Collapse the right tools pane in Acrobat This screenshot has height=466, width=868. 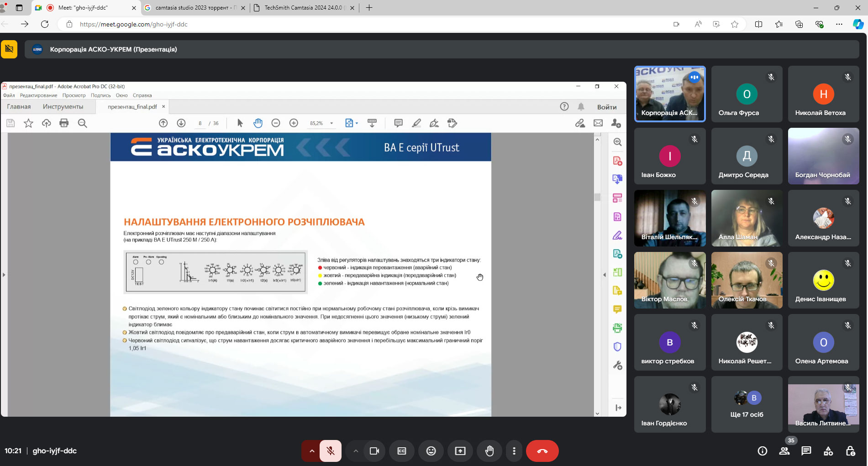click(605, 275)
